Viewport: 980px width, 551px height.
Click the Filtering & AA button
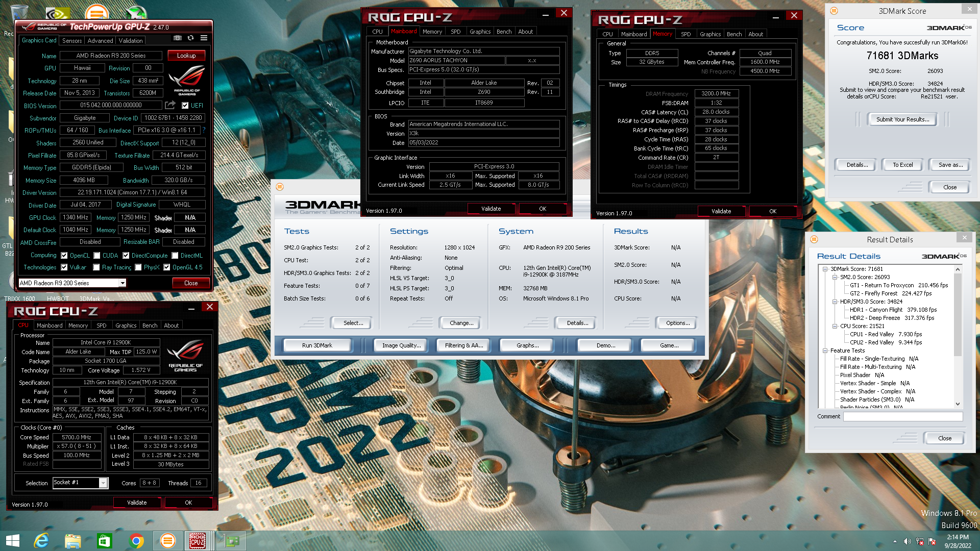[463, 345]
